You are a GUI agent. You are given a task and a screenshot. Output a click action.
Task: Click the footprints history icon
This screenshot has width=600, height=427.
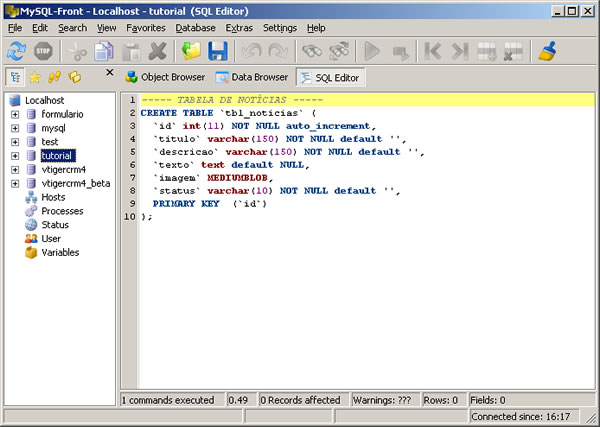(x=54, y=77)
